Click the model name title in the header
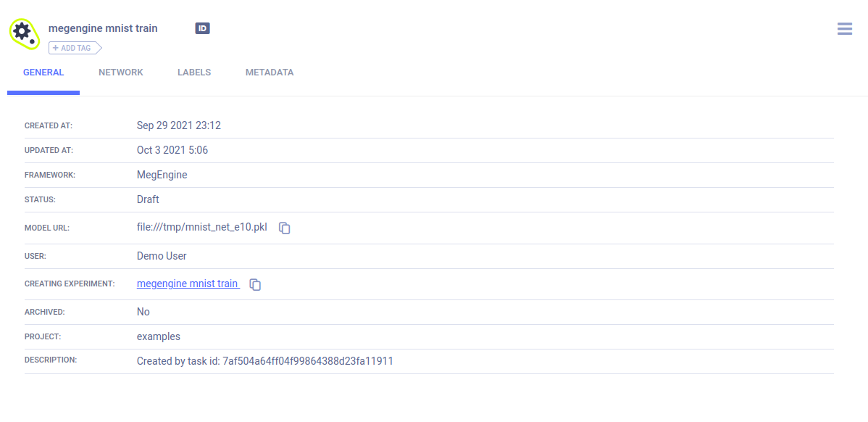The height and width of the screenshot is (422, 868). click(103, 28)
